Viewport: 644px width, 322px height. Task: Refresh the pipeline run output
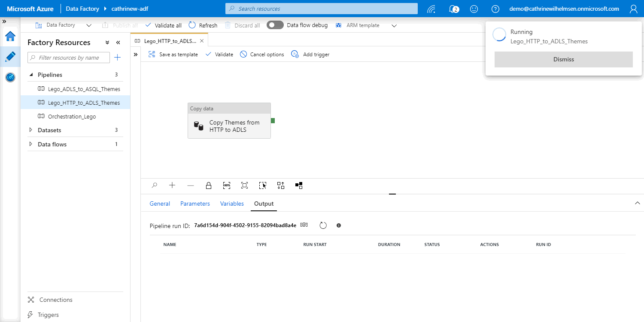pyautogui.click(x=323, y=225)
